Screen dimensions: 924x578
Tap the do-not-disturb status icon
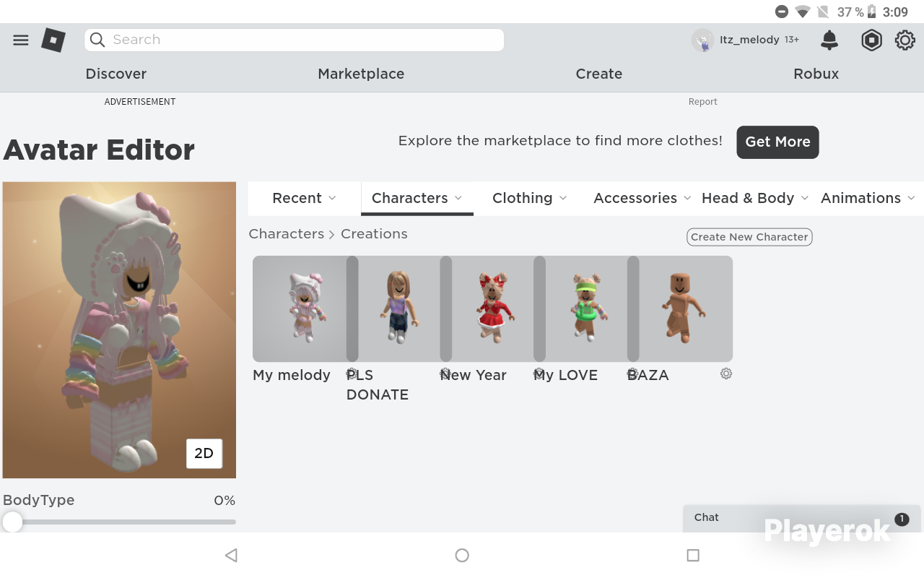782,12
